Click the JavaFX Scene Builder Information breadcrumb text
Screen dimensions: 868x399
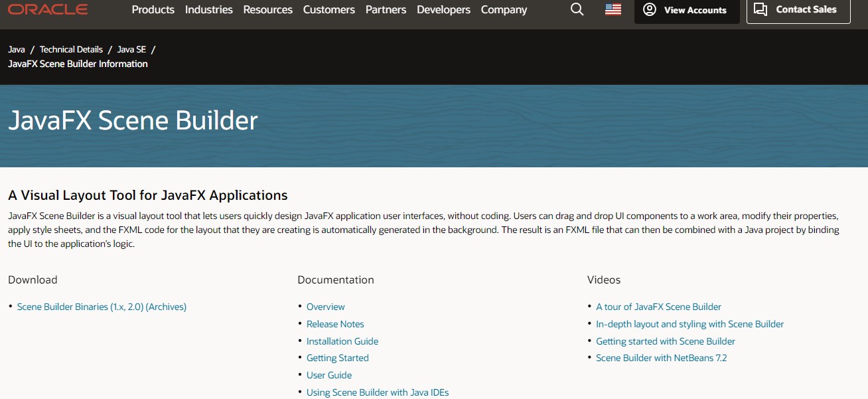(78, 64)
